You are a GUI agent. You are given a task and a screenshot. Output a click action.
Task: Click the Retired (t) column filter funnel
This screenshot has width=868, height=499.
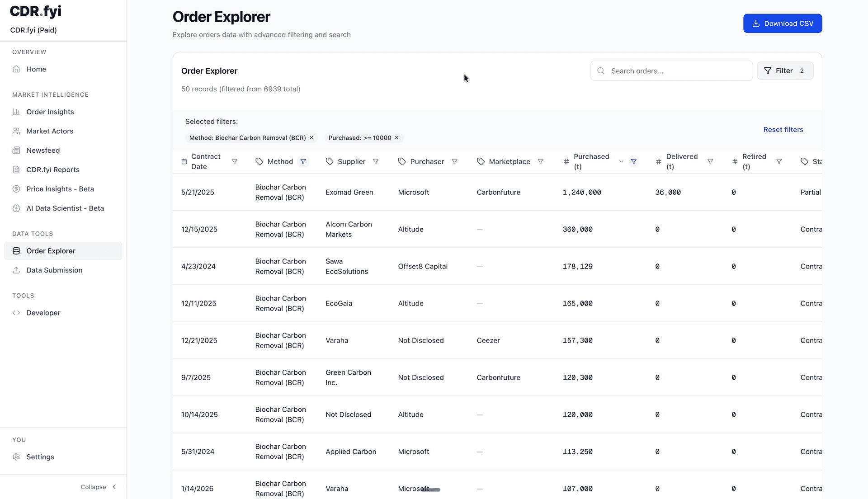(779, 161)
